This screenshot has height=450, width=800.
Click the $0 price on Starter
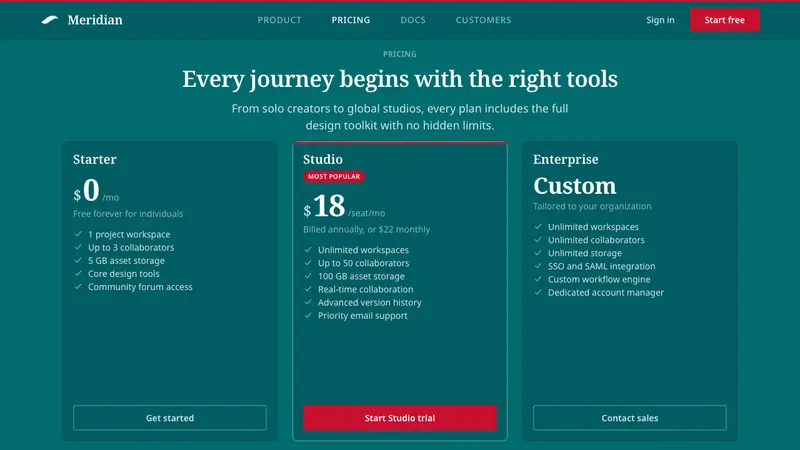point(87,191)
